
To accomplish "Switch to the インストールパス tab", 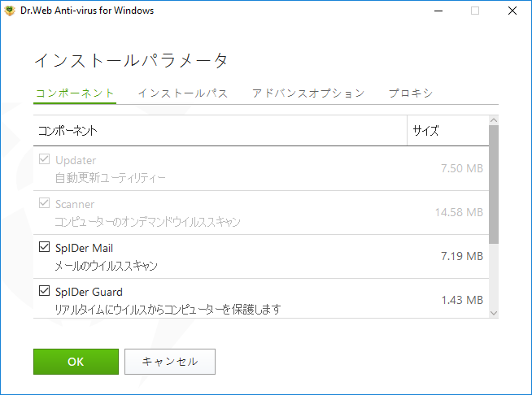I will pos(183,93).
